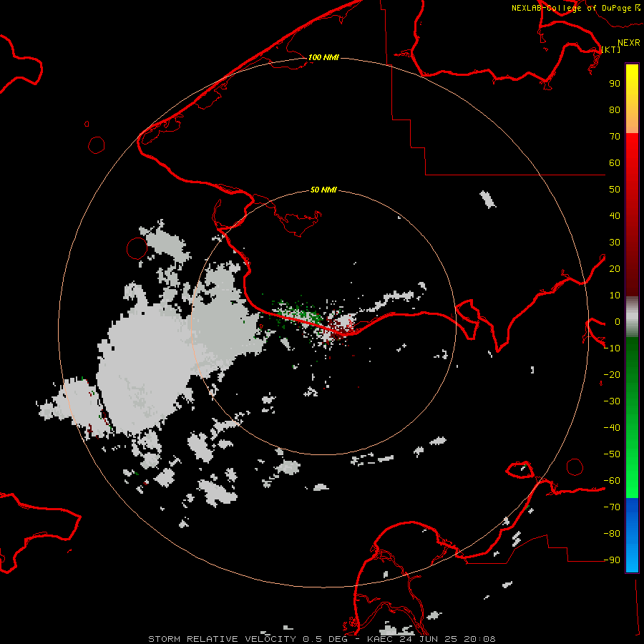Click the 20 value on velocity scale
Screen dimensions: 644x644
pos(615,269)
